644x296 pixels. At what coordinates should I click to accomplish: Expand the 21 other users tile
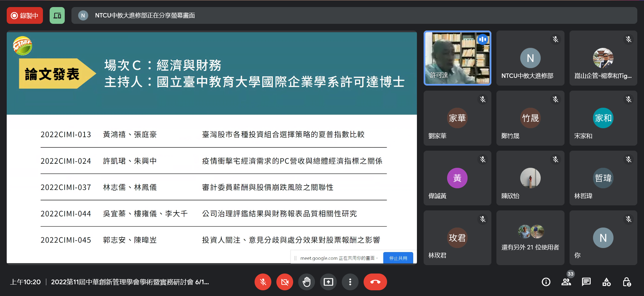point(530,238)
